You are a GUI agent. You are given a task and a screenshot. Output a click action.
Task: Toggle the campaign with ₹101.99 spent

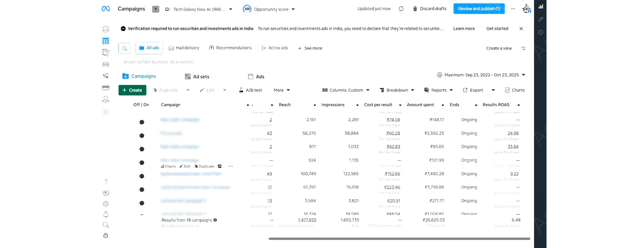tap(142, 163)
